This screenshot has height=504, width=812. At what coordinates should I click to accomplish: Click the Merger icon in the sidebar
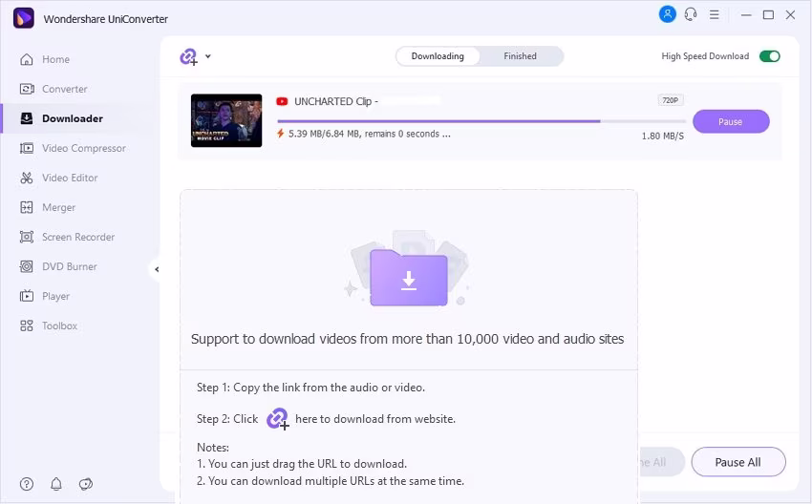(x=27, y=207)
